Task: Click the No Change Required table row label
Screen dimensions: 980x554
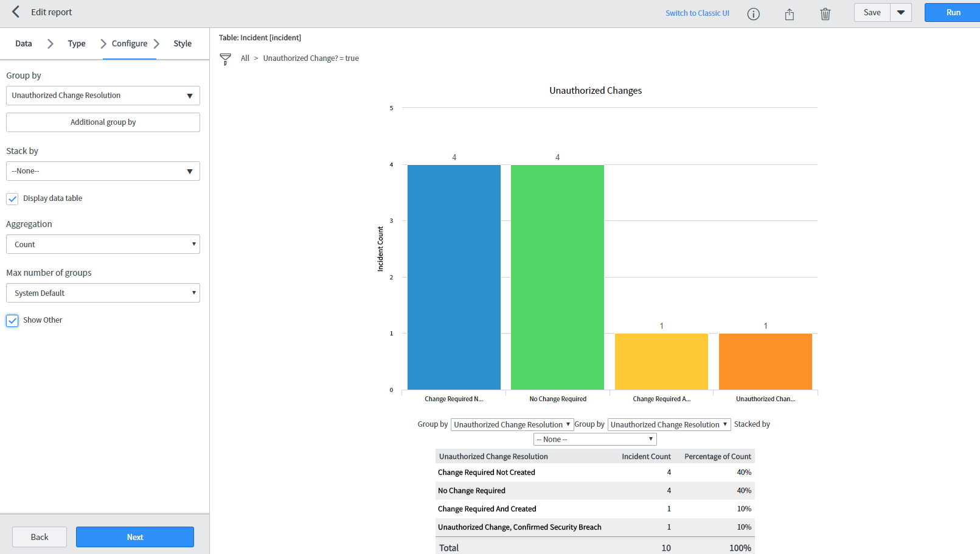Action: tap(471, 491)
